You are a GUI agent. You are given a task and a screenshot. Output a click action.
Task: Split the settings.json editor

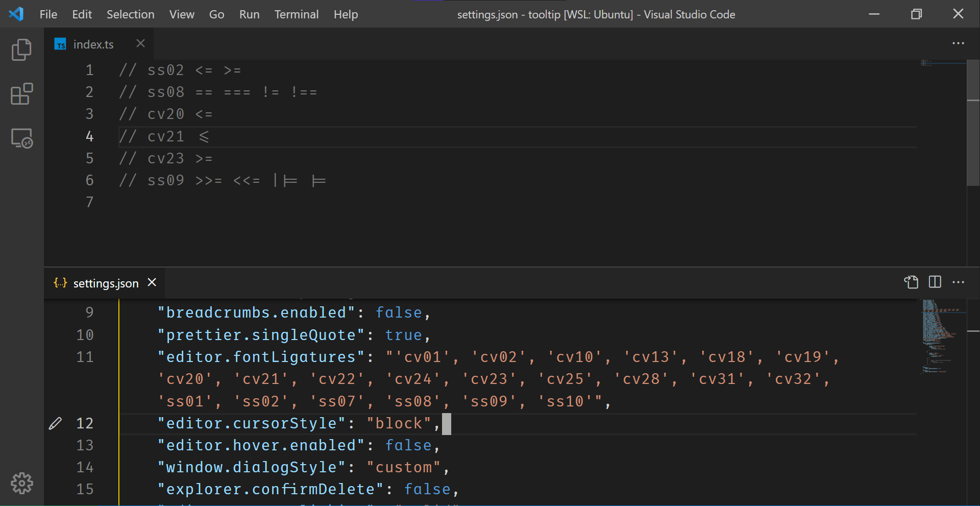click(935, 282)
